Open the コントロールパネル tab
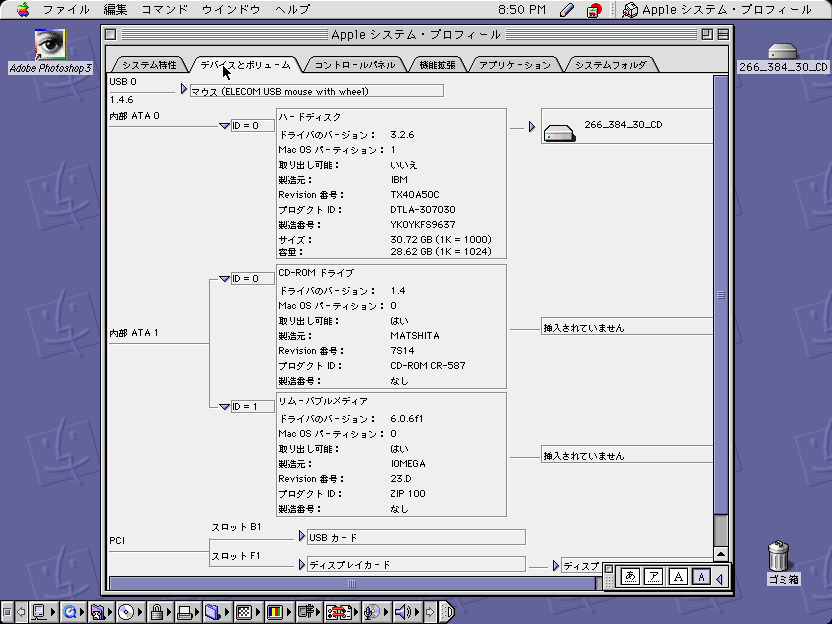The image size is (832, 624). [354, 65]
